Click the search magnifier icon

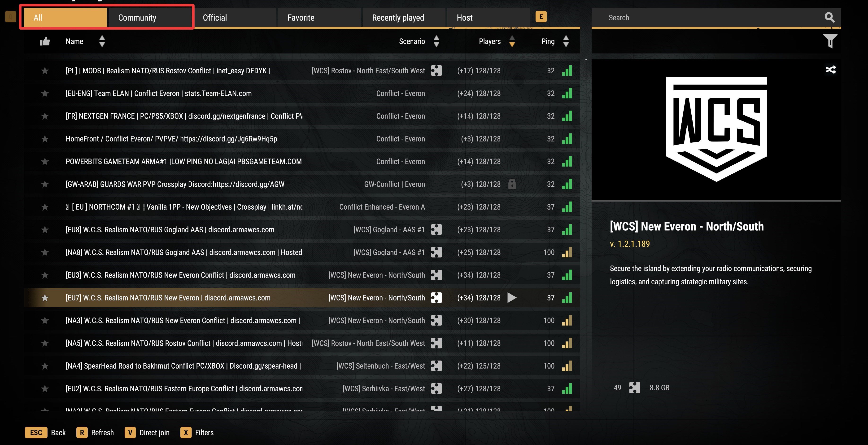pyautogui.click(x=829, y=18)
